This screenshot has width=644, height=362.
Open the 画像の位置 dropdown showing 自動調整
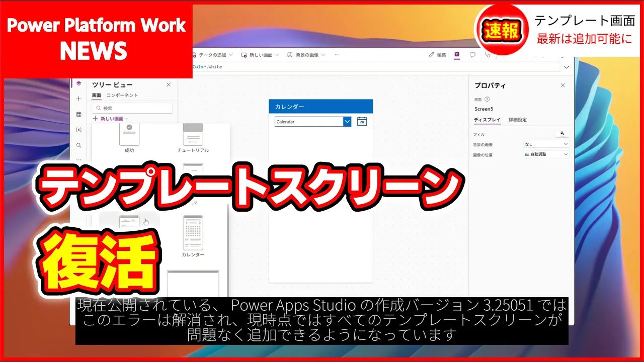click(x=546, y=154)
